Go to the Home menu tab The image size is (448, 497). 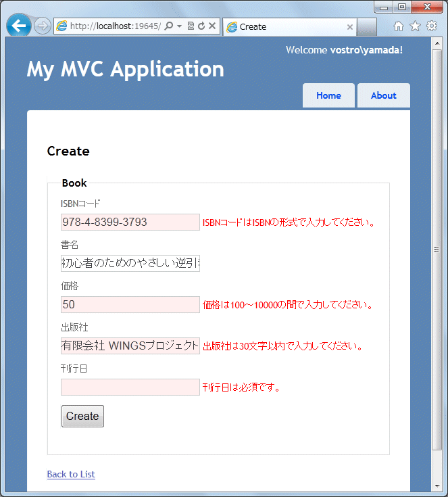click(x=328, y=95)
